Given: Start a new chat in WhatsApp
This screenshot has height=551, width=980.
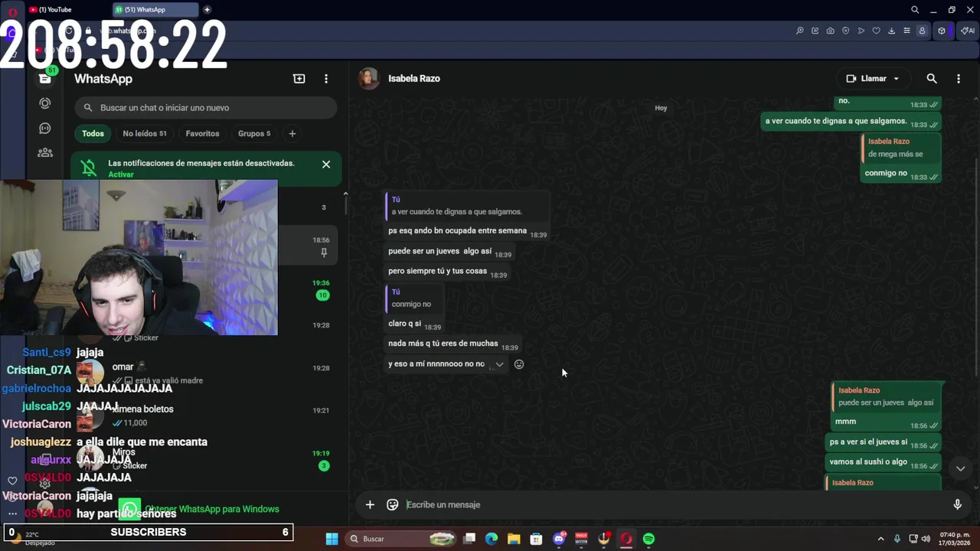Looking at the screenshot, I should click(299, 79).
